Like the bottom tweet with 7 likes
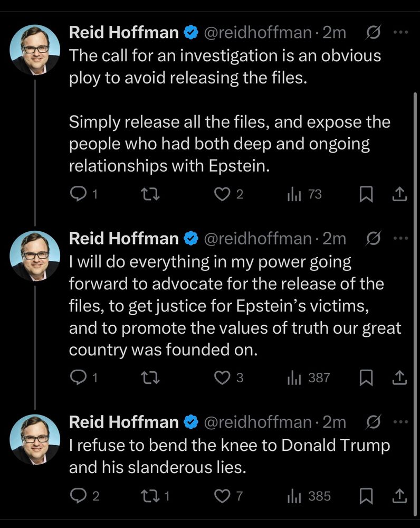This screenshot has width=420, height=528. coord(223,496)
